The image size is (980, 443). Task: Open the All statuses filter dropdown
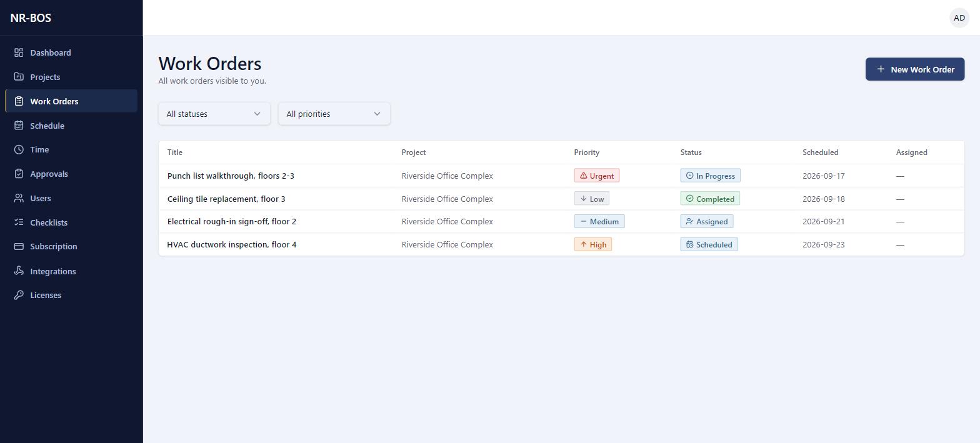pyautogui.click(x=214, y=114)
